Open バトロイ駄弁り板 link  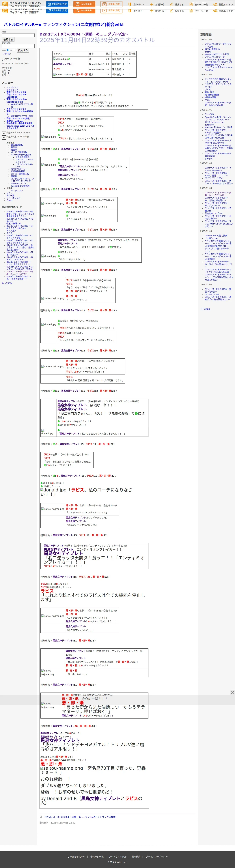[19, 152]
